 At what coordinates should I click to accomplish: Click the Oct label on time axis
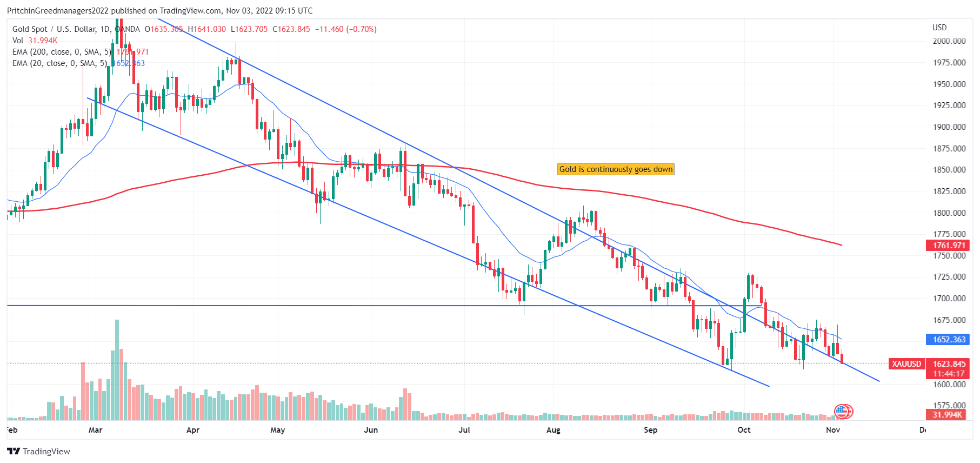tap(744, 430)
